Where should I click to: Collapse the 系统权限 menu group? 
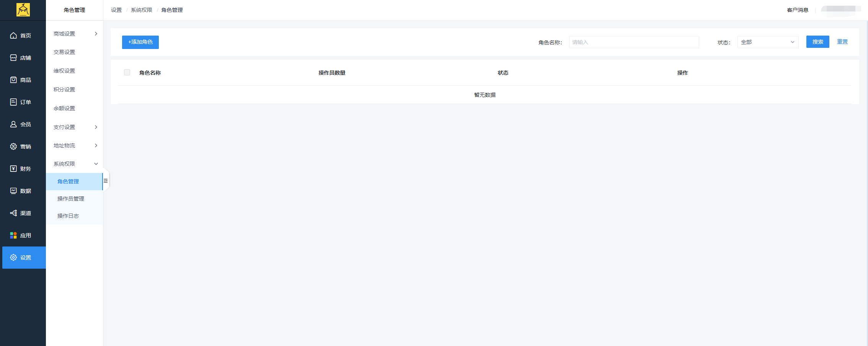coord(75,164)
